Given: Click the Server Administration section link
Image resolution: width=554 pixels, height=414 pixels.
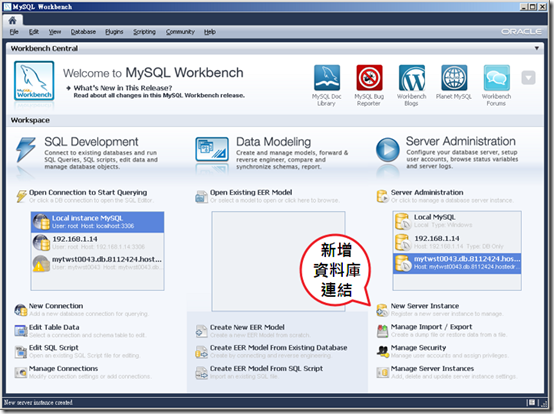Looking at the screenshot, I should point(427,193).
